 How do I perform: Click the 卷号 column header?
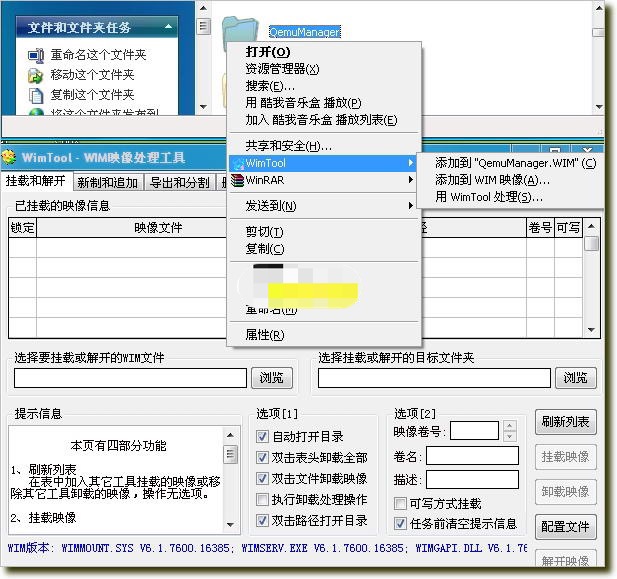pos(540,228)
